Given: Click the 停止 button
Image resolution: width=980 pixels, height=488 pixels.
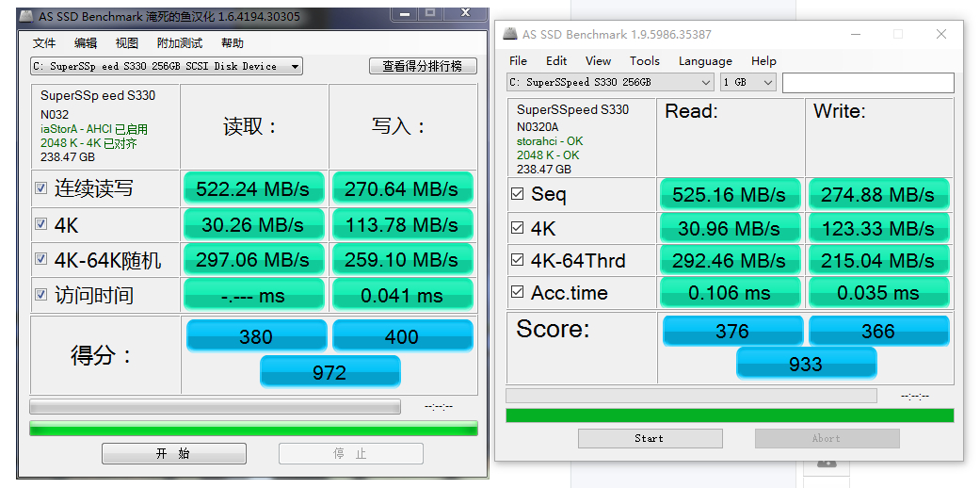Looking at the screenshot, I should tap(350, 453).
